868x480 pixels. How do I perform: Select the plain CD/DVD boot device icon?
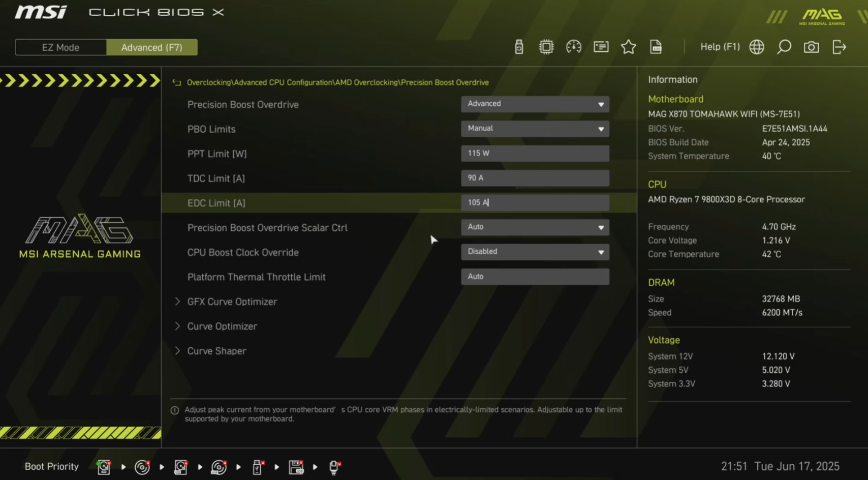pyautogui.click(x=142, y=467)
